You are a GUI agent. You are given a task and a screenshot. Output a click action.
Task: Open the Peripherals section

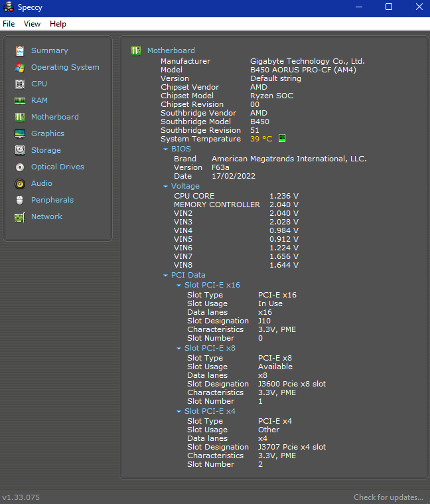(x=52, y=200)
